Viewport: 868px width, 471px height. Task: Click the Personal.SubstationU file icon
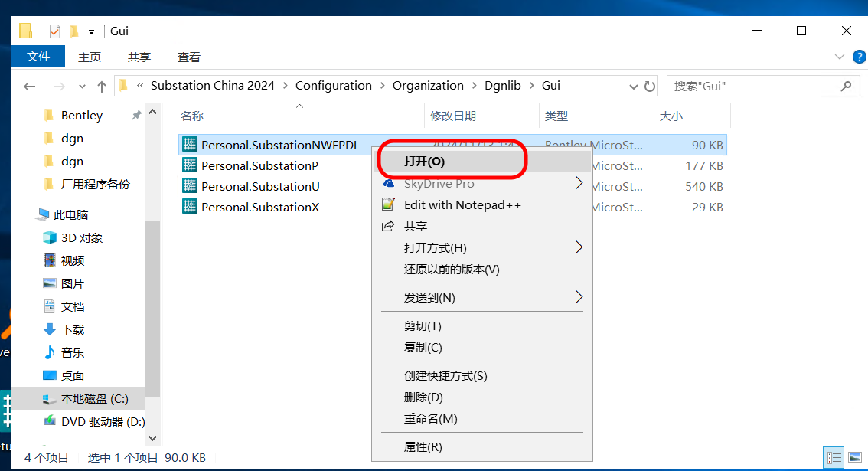[189, 186]
